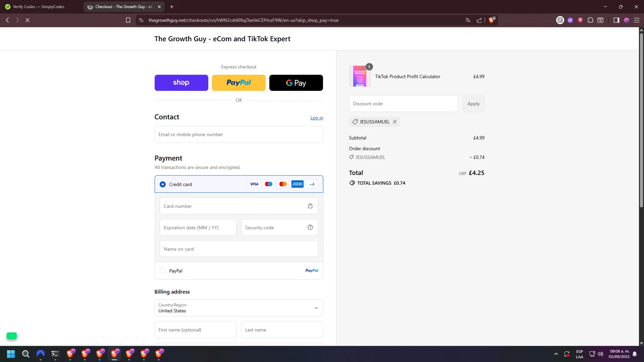
Task: Click the Maestro card logo
Action: pyautogui.click(x=269, y=184)
